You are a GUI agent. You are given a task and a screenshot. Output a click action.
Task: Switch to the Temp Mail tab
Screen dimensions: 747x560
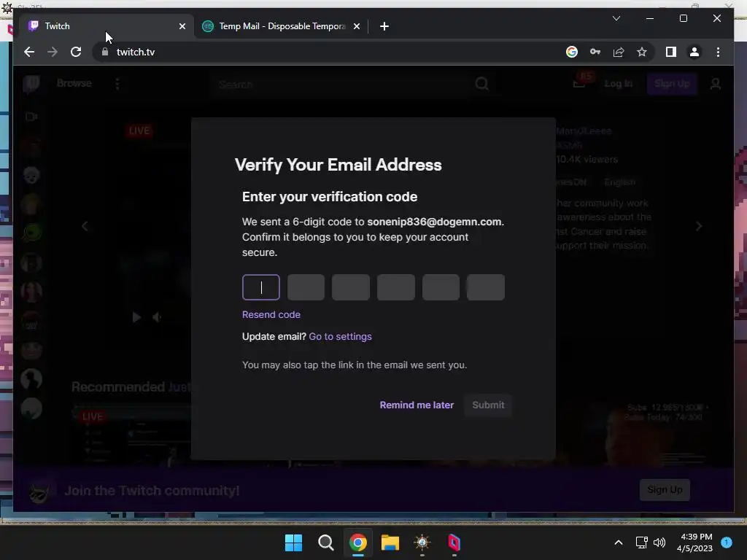[x=281, y=26]
